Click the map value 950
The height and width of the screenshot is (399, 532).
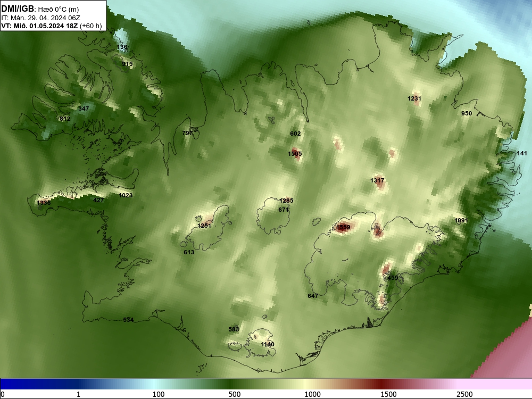[467, 113]
